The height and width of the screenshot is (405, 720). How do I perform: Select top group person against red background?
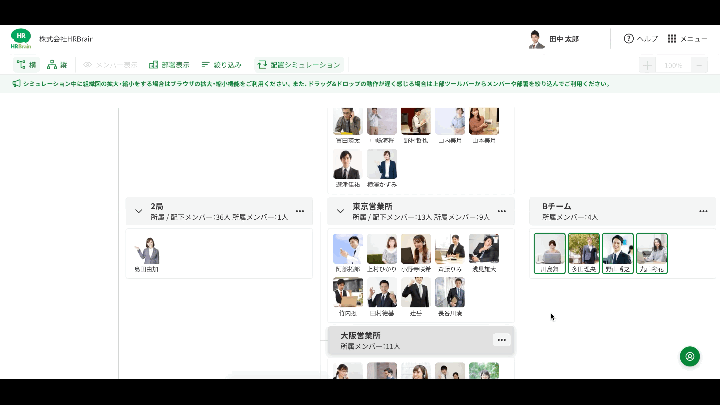pyautogui.click(x=416, y=121)
